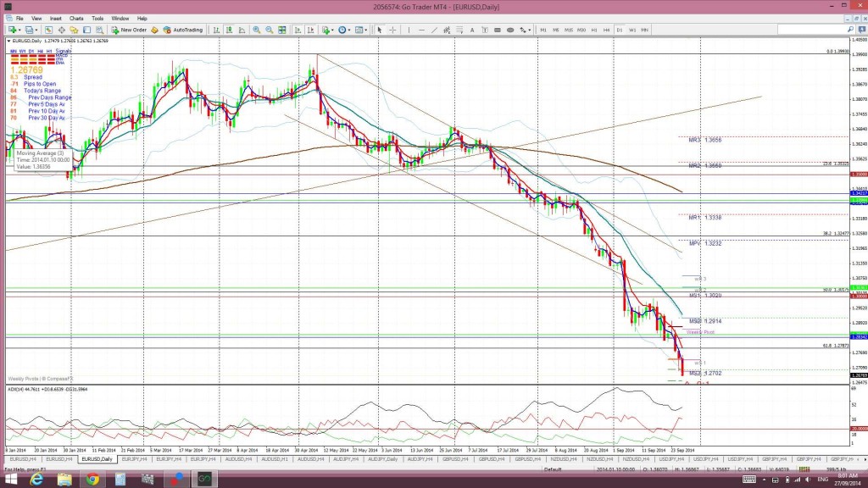Viewport: 868px width, 488px height.
Task: Select the arrow cursor tool
Action: 379,30
